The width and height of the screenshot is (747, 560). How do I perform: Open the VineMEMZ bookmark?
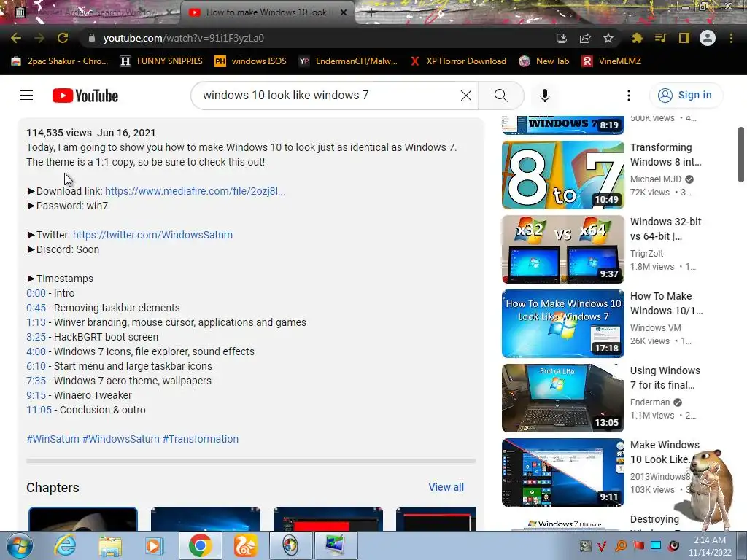tap(612, 61)
